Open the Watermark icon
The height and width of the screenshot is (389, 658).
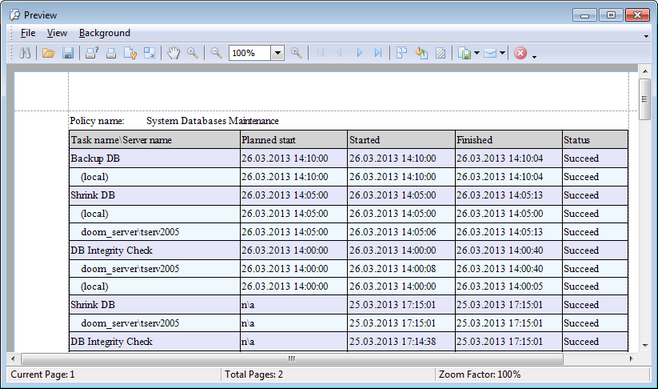(440, 53)
